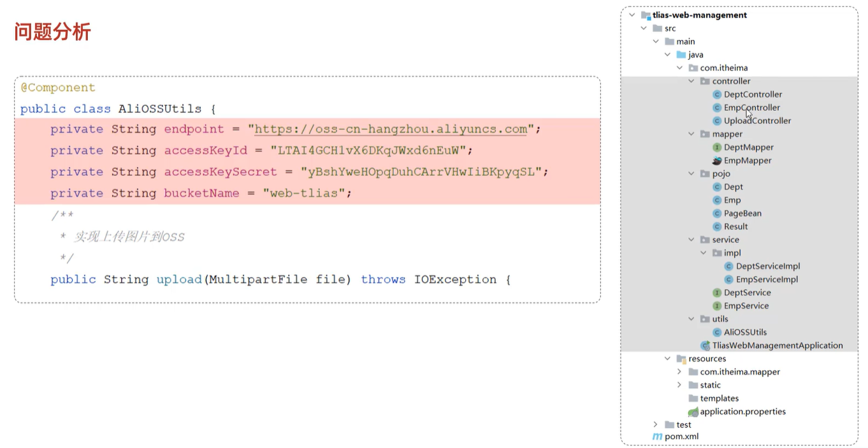Collapse the tlias-web-management root node
868x448 pixels.
pos(632,15)
